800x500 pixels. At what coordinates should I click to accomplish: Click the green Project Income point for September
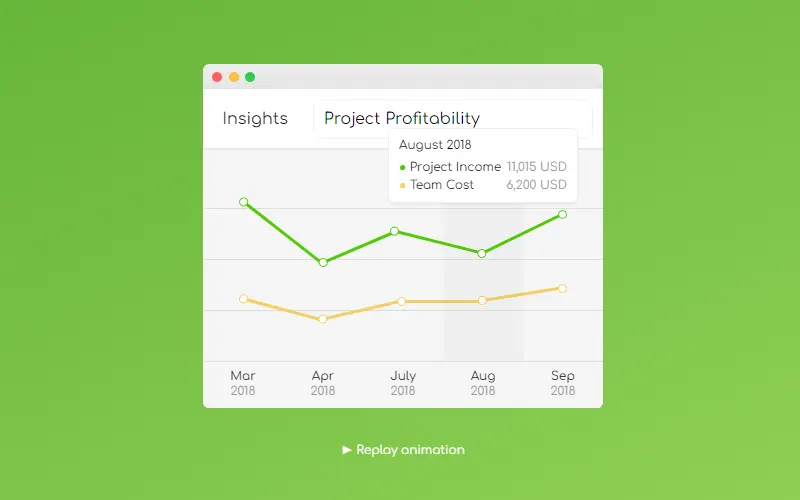tap(562, 214)
